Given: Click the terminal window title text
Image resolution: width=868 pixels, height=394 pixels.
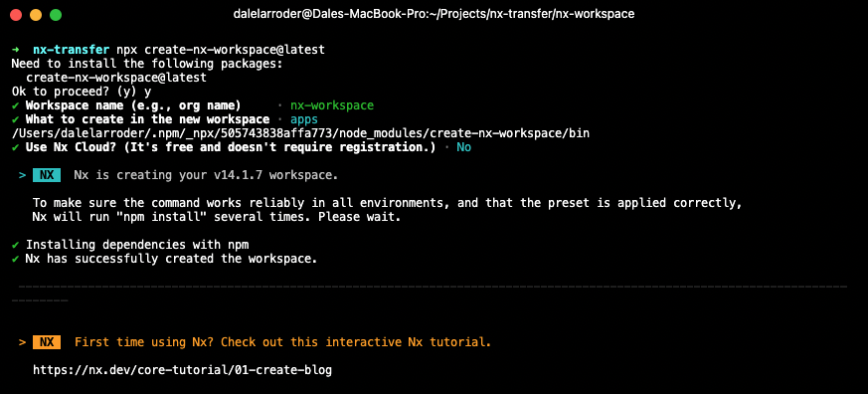Looking at the screenshot, I should [434, 14].
